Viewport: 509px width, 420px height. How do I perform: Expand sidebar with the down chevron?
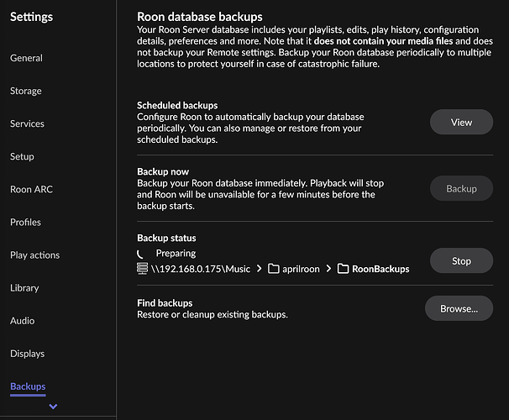point(53,407)
